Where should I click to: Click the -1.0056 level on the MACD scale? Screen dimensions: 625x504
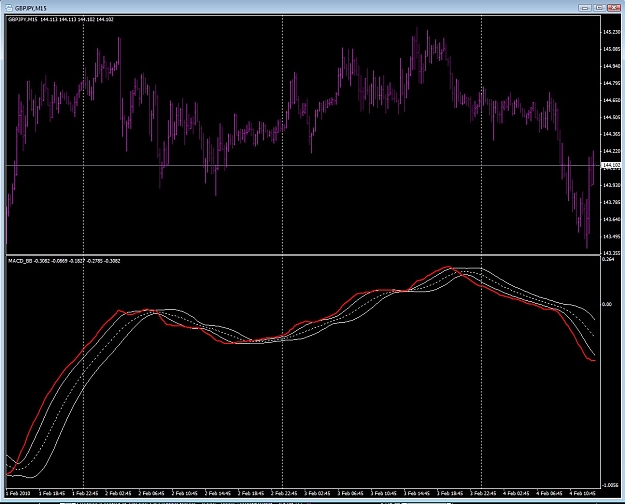point(610,485)
